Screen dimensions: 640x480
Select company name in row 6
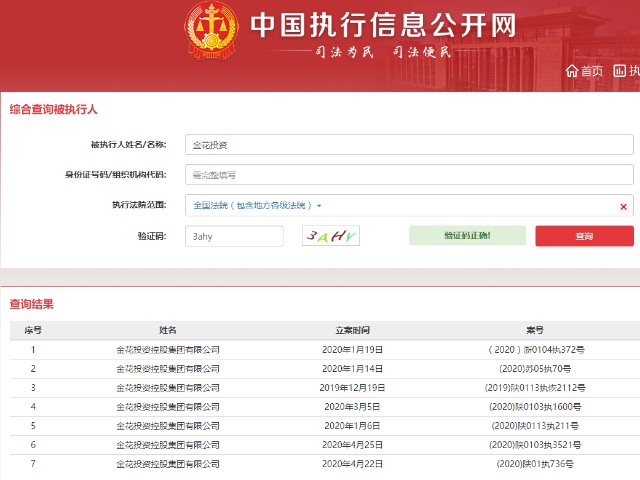point(168,445)
